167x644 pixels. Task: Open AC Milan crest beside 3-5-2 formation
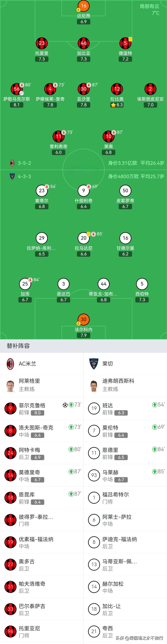coord(12,163)
